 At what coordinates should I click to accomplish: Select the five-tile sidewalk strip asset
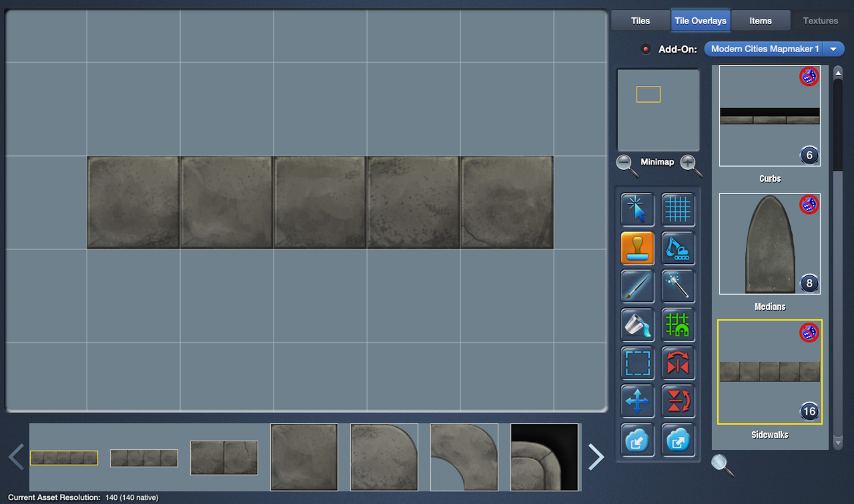tap(64, 458)
